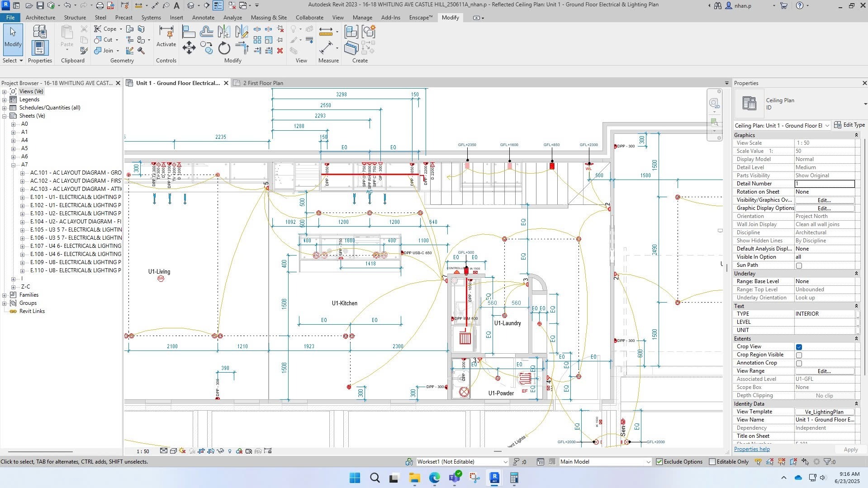Toggle the Exclude Options checkbox
This screenshot has height=488, width=868.
click(x=659, y=462)
